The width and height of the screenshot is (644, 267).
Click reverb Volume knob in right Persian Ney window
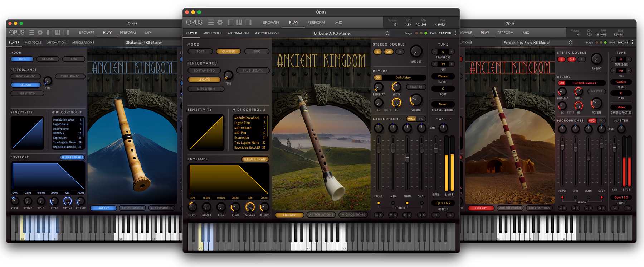(596, 104)
